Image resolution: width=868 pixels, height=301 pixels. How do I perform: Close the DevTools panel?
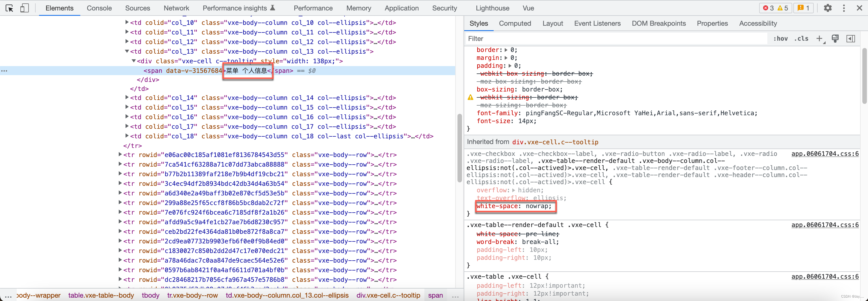click(859, 8)
